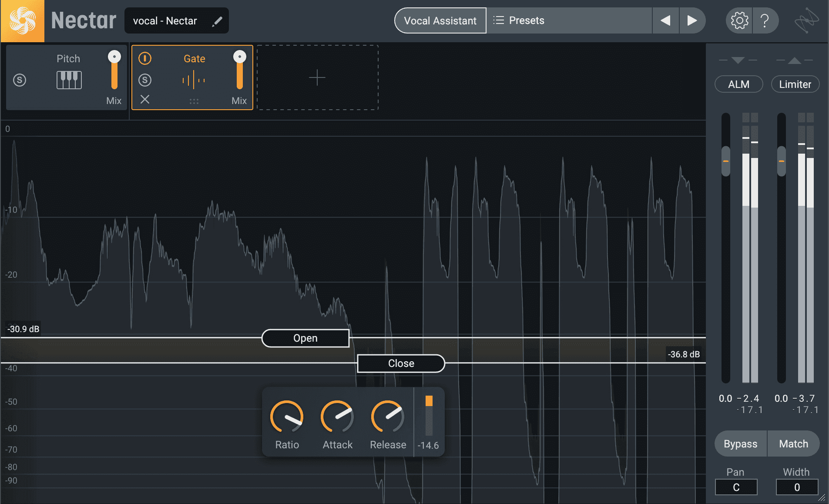829x504 pixels.
Task: Click the Width value field
Action: 797,487
